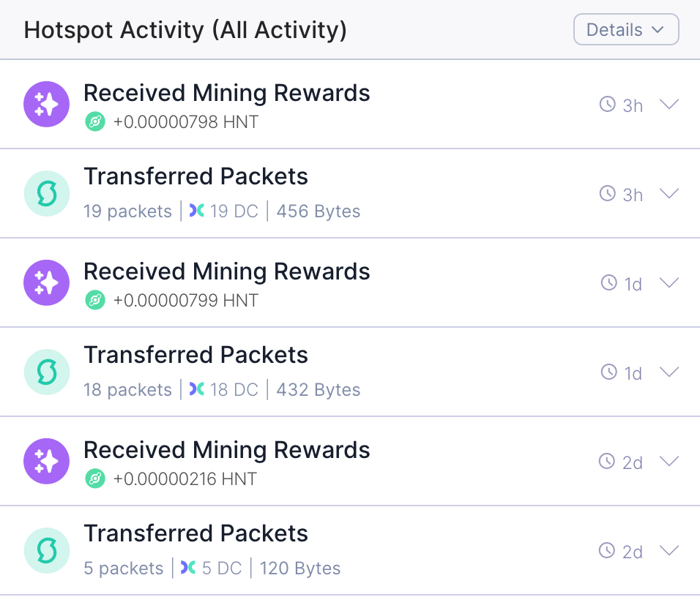Click green HNT token icon beside +0.00000798
Image resolution: width=700 pixels, height=597 pixels.
[95, 122]
